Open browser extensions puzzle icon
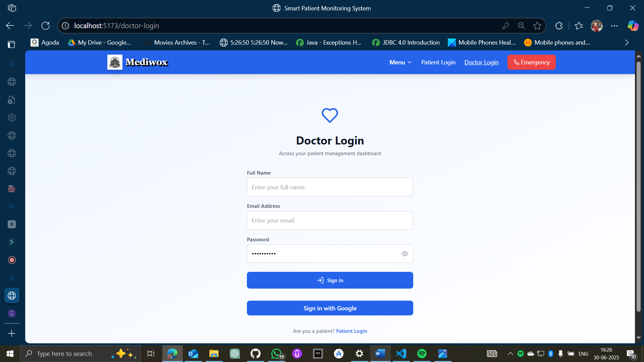 coord(559,26)
